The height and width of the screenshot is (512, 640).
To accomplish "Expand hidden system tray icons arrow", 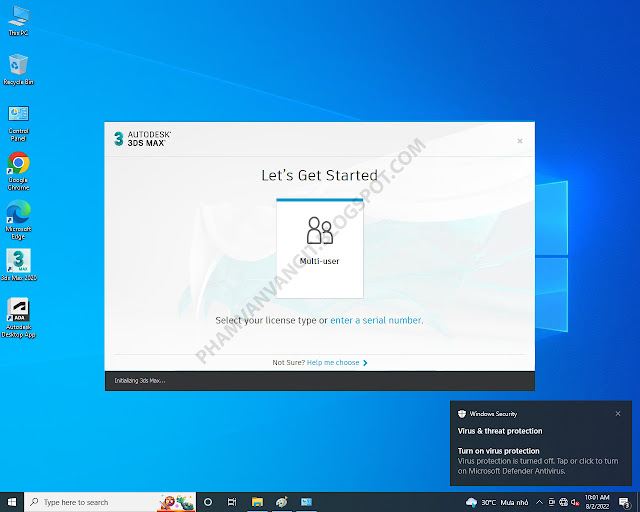I will (x=539, y=502).
